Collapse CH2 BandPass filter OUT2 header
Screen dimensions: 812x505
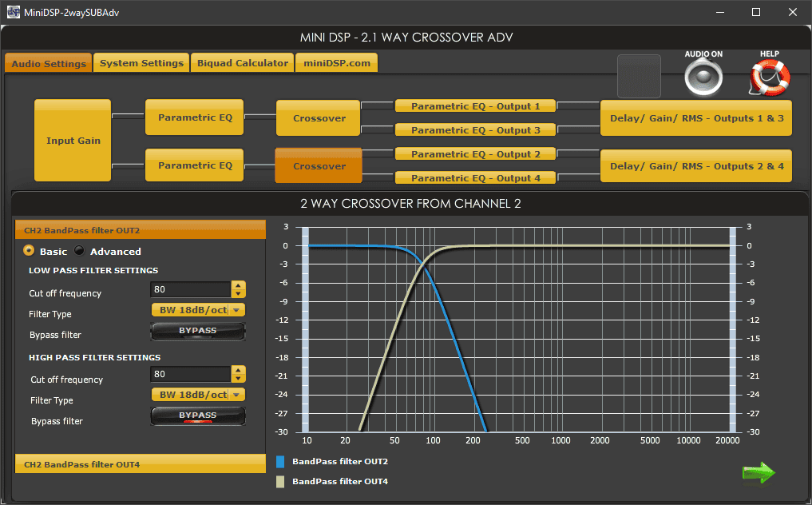[141, 229]
